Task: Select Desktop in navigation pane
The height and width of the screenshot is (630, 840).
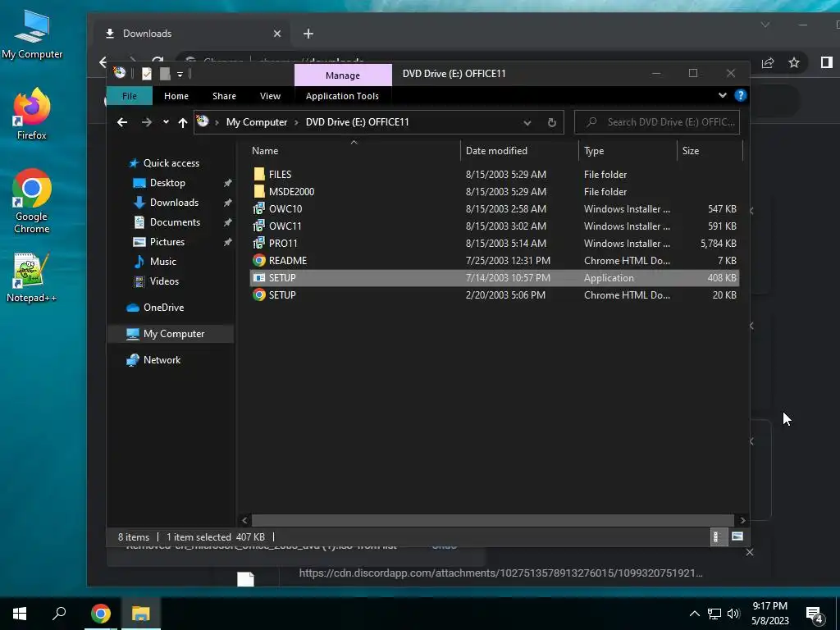Action: tap(167, 183)
